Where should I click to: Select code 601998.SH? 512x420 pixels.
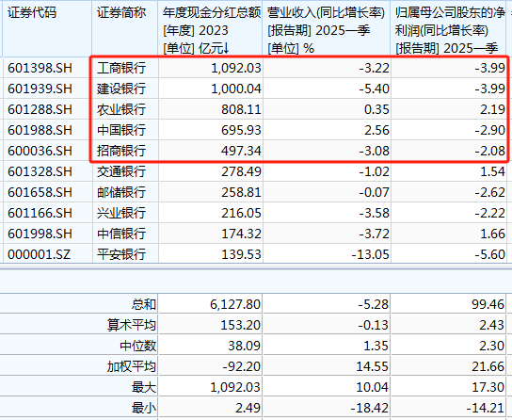click(x=40, y=234)
